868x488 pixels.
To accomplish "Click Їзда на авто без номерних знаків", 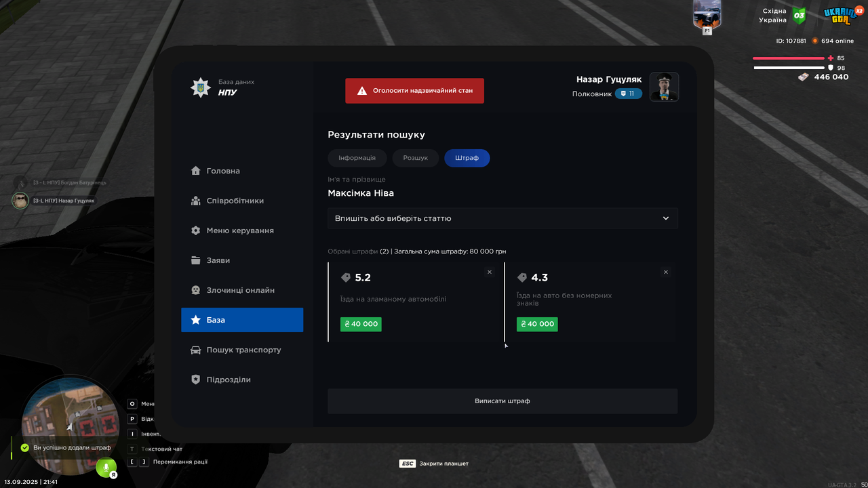I will point(564,299).
